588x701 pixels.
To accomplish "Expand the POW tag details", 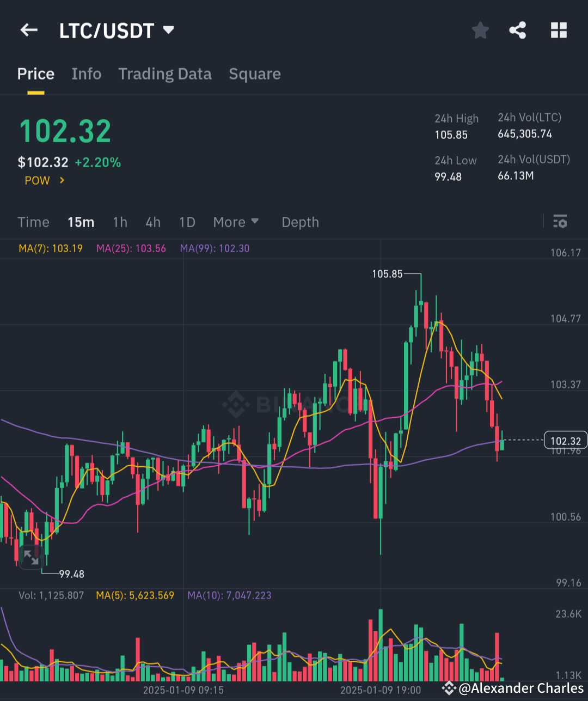I will pyautogui.click(x=44, y=180).
